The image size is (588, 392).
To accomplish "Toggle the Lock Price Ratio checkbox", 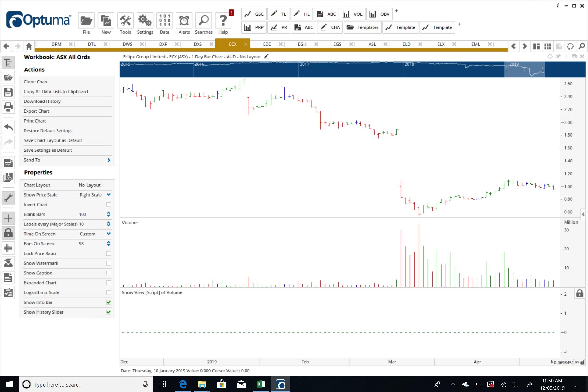I will click(x=109, y=253).
